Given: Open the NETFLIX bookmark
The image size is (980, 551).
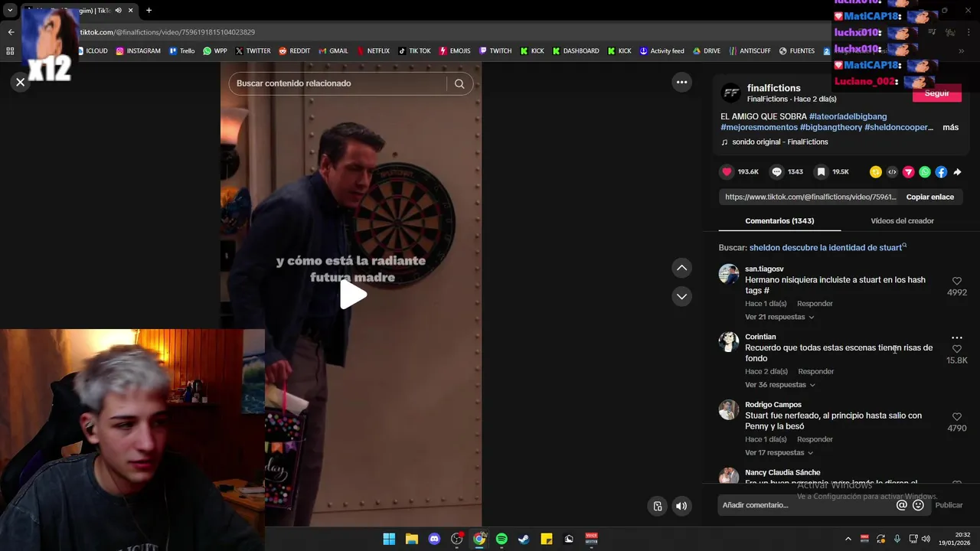Looking at the screenshot, I should [x=373, y=51].
